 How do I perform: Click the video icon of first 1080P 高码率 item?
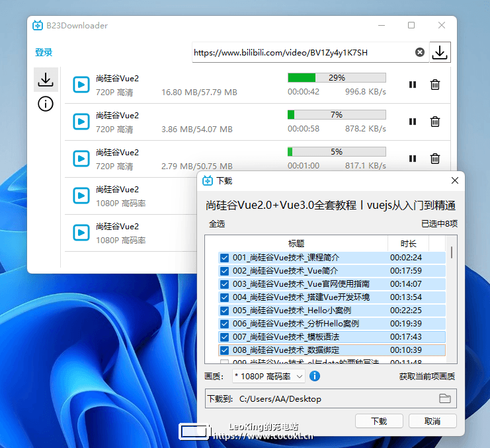pos(81,196)
